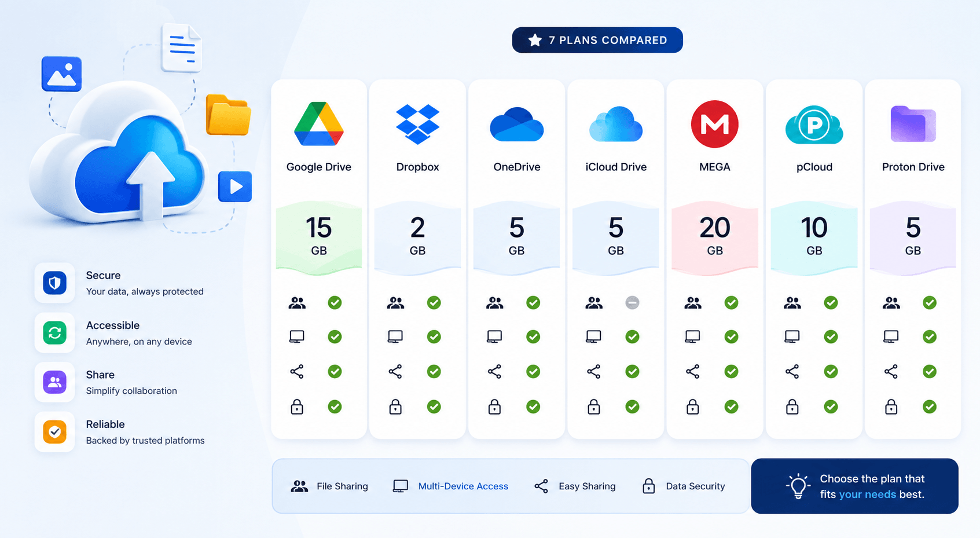
Task: Click pCloud's data security green check
Action: click(x=831, y=407)
